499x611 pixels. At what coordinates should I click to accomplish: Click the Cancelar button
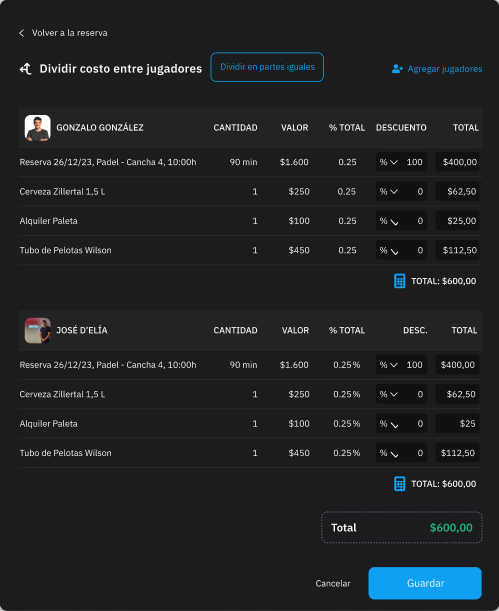coord(333,583)
